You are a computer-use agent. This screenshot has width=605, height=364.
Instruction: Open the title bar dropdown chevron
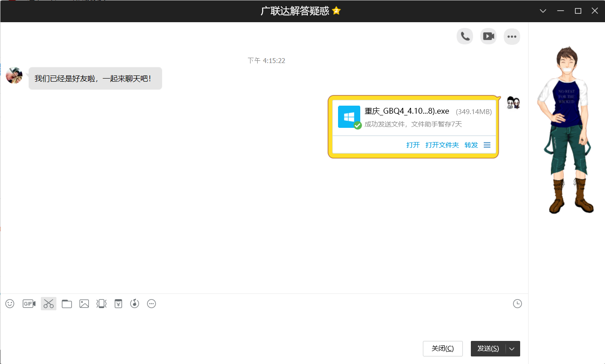(543, 11)
